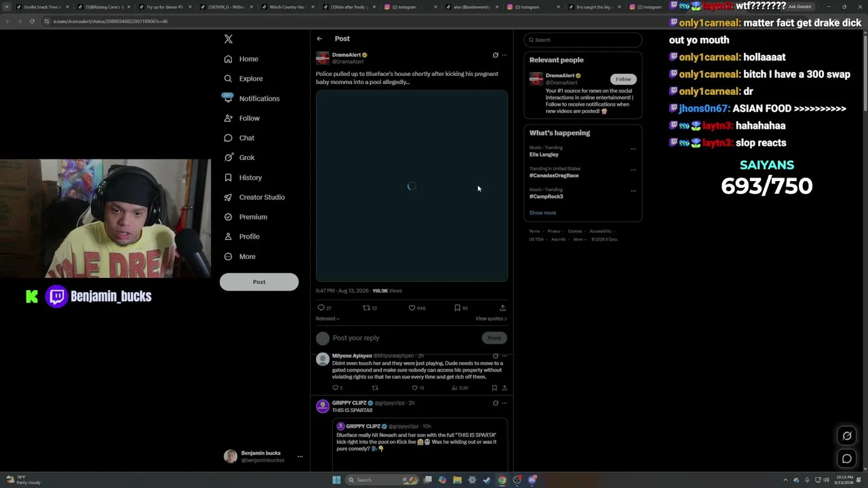Switch to the Which Country Has browser tab

point(287,7)
